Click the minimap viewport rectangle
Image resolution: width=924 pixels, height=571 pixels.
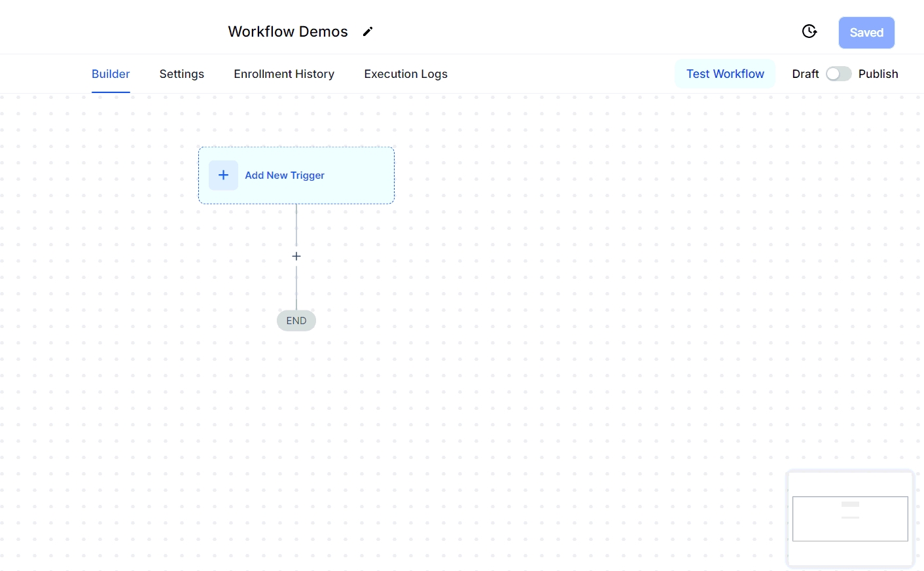pos(811,527)
